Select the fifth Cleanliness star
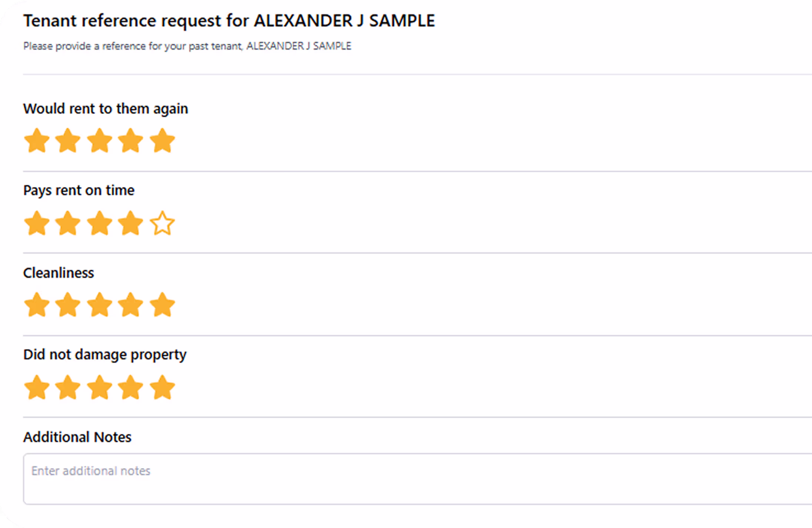812x528 pixels. point(162,305)
